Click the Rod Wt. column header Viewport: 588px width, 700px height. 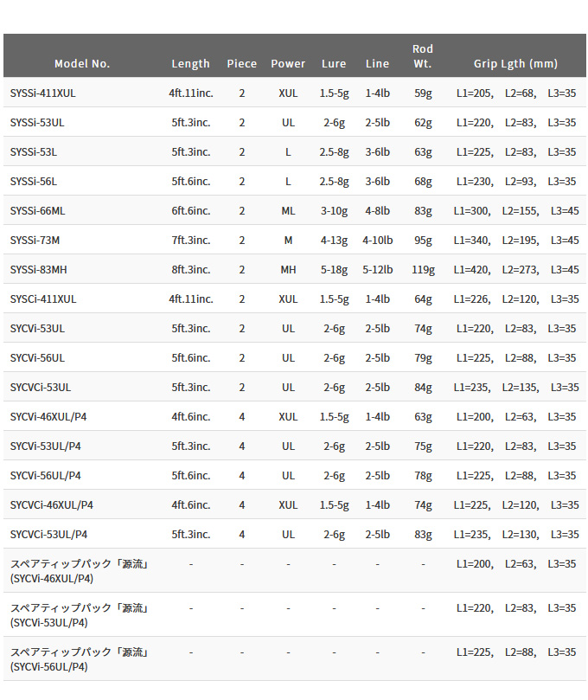click(x=423, y=56)
